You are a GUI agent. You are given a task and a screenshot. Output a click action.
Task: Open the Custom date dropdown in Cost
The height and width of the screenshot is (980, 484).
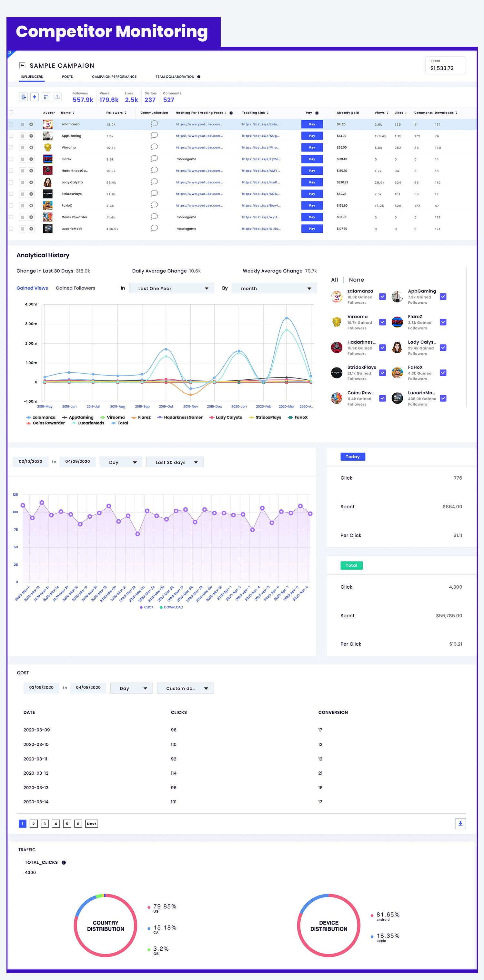[185, 688]
